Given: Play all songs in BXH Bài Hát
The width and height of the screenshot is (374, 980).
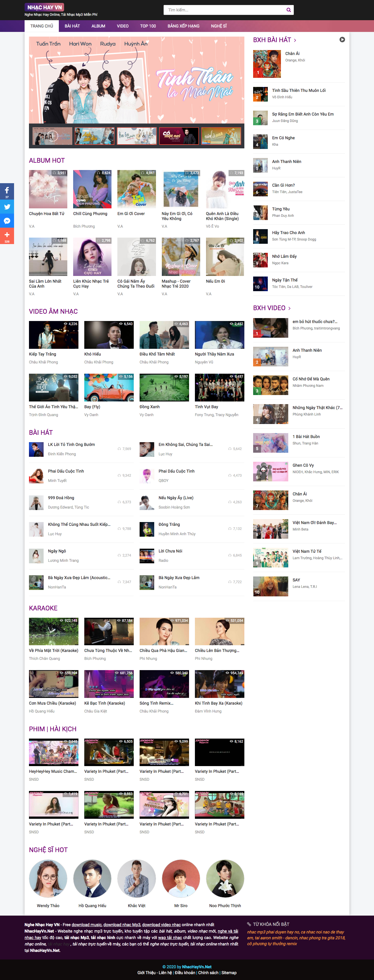Looking at the screenshot, I should (342, 40).
